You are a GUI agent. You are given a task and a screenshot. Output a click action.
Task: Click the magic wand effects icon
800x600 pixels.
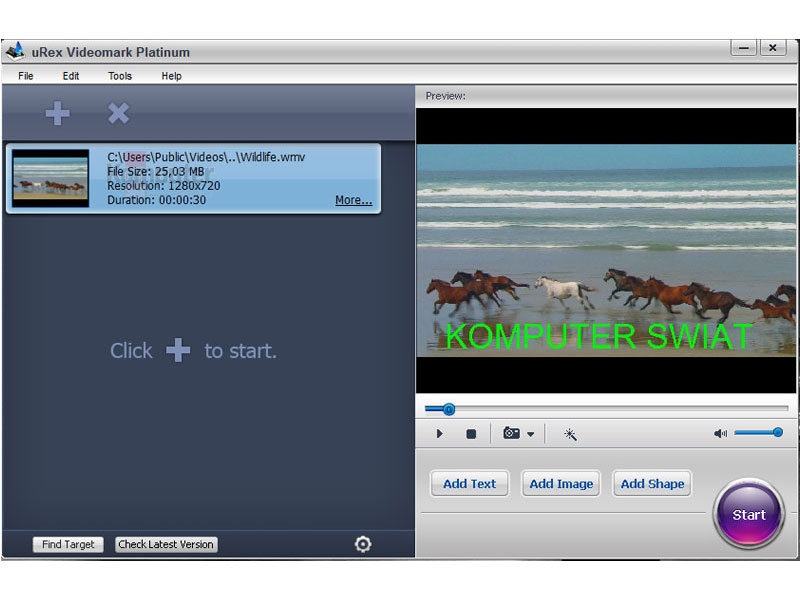click(570, 434)
